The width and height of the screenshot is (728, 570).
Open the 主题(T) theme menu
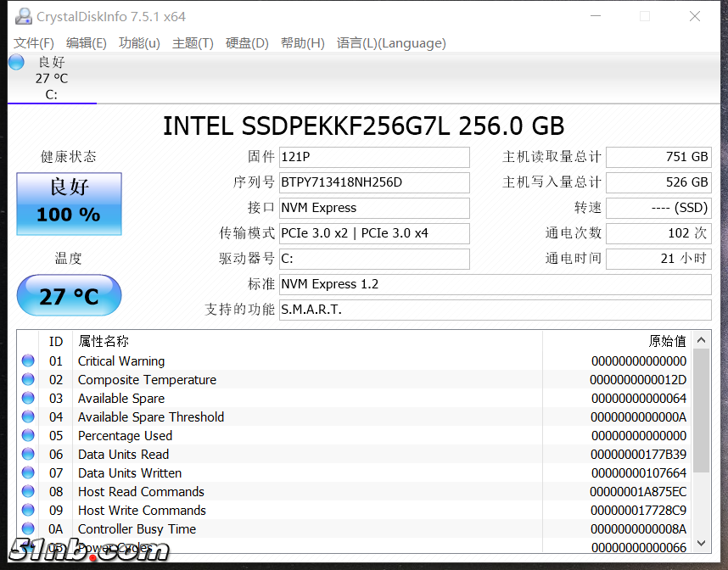193,43
